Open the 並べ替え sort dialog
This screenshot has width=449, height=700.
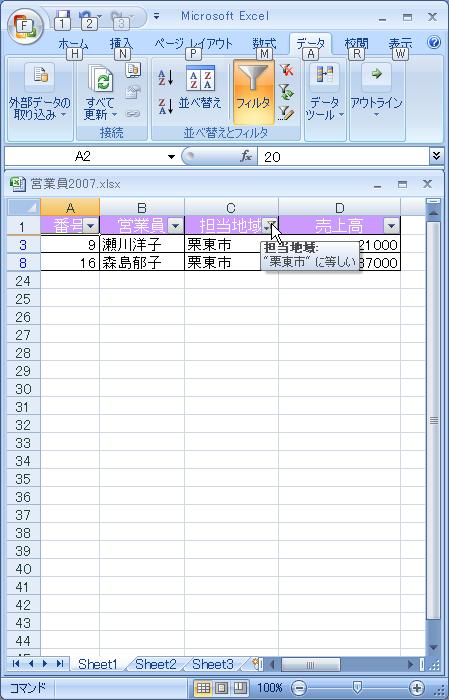click(200, 88)
